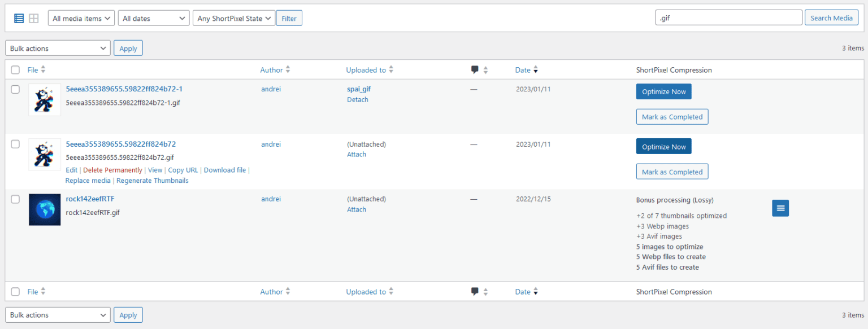The height and width of the screenshot is (329, 868).
Task: Open ShortPixel actions menu for rock142eefRTF
Action: 780,208
